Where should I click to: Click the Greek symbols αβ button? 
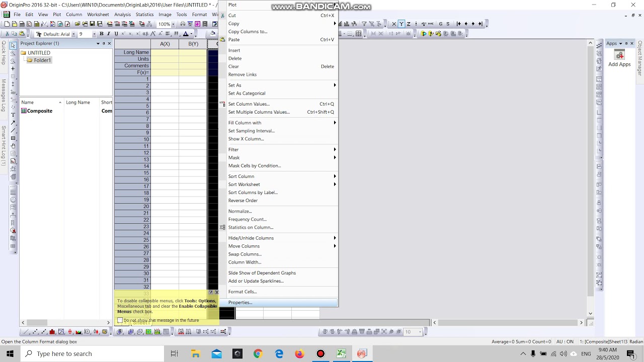(145, 34)
